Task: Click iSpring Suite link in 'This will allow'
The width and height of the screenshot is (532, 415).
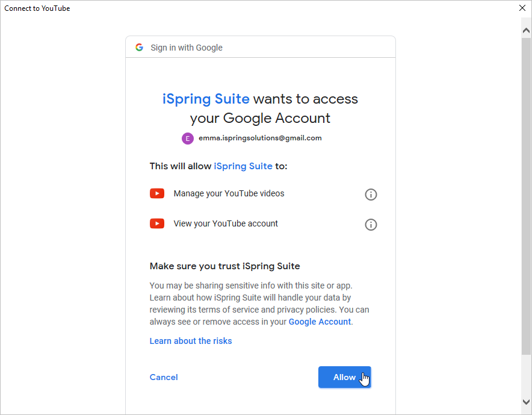Action: click(243, 166)
